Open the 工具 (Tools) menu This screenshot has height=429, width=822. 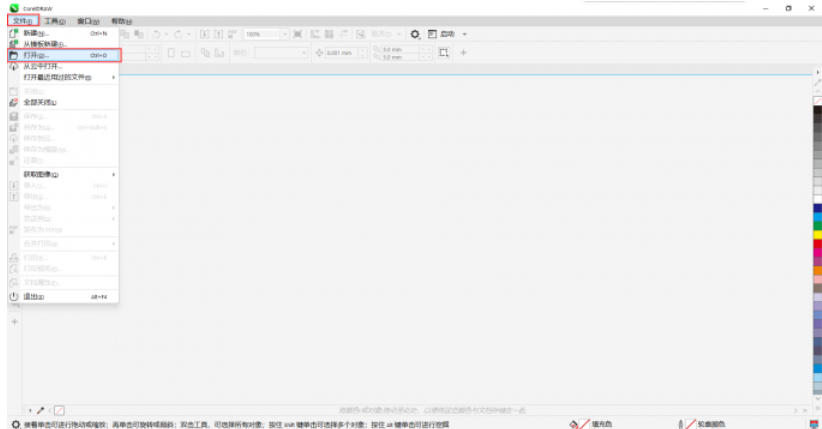click(55, 21)
